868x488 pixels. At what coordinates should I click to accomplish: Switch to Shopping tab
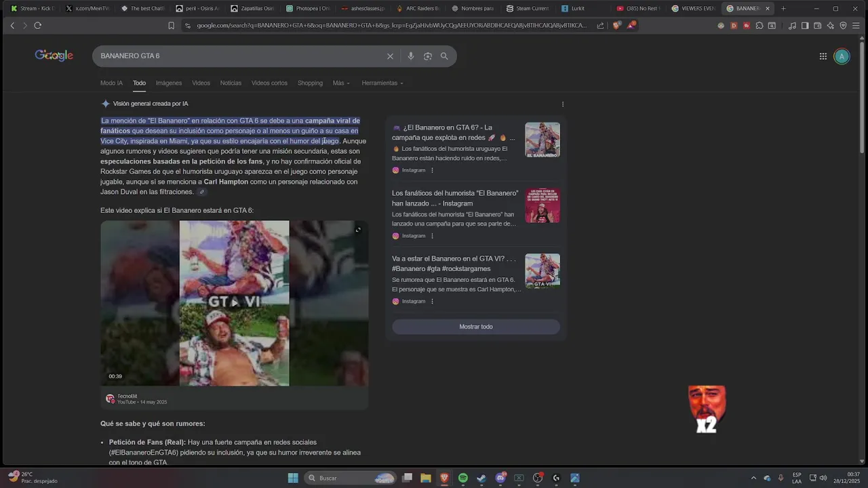pyautogui.click(x=310, y=83)
